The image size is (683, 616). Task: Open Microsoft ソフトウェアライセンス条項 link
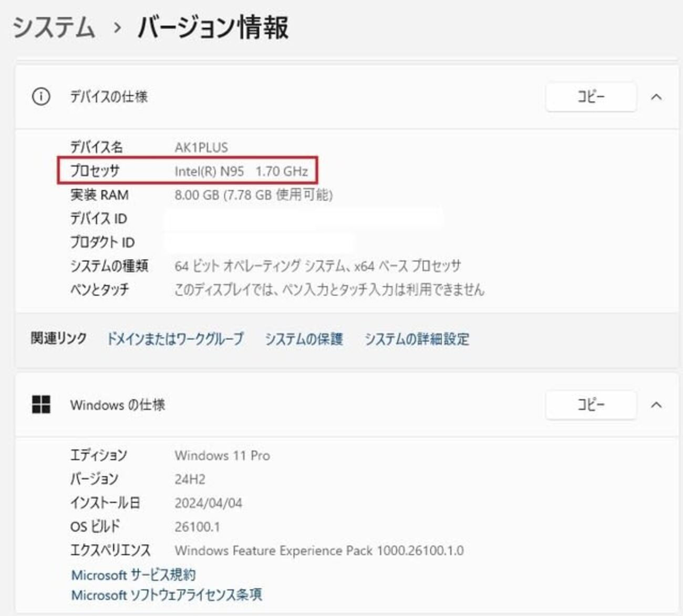coord(167,595)
